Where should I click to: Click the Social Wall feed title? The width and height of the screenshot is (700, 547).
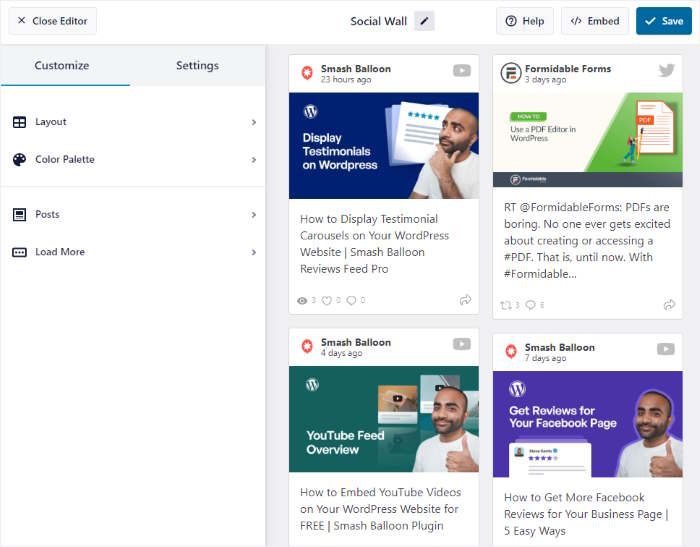click(x=379, y=21)
